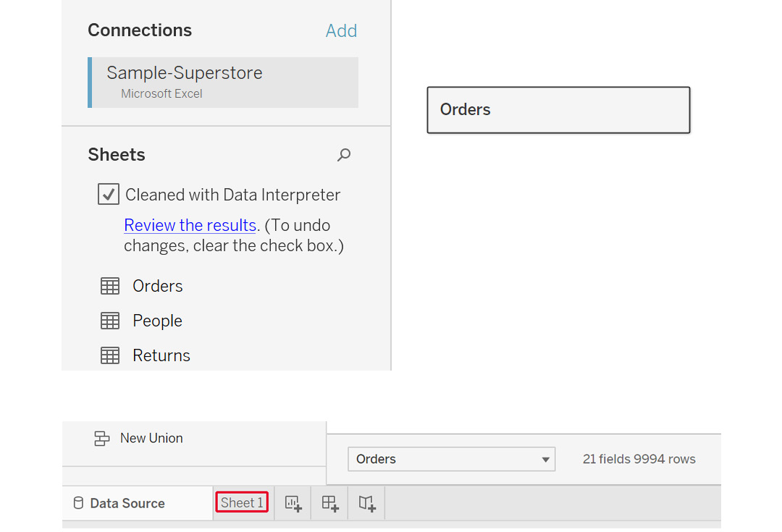Image resolution: width=782 pixels, height=532 pixels.
Task: Uncheck Cleaned with Data Interpreter
Action: (108, 194)
